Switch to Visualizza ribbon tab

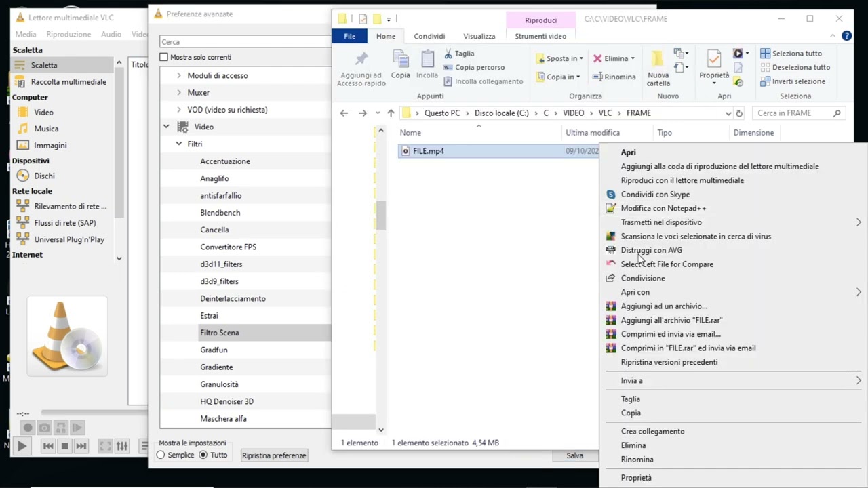click(x=479, y=36)
